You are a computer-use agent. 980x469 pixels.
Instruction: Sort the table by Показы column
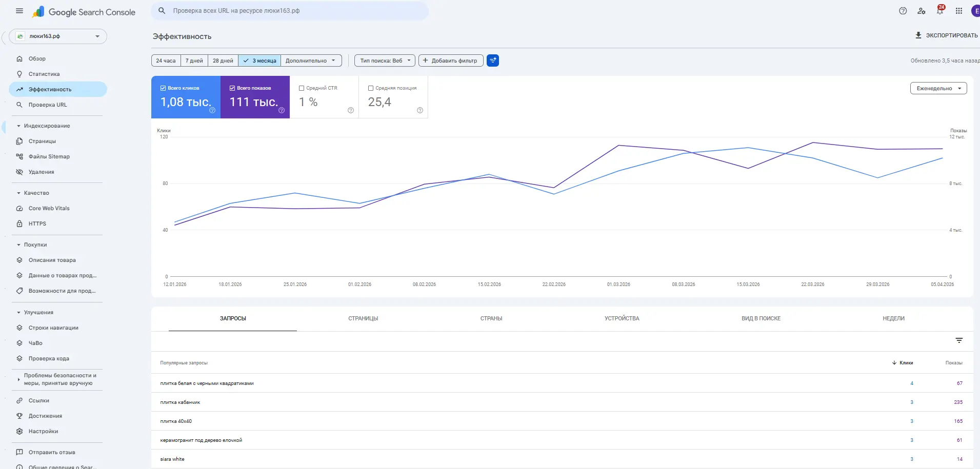[x=954, y=363]
